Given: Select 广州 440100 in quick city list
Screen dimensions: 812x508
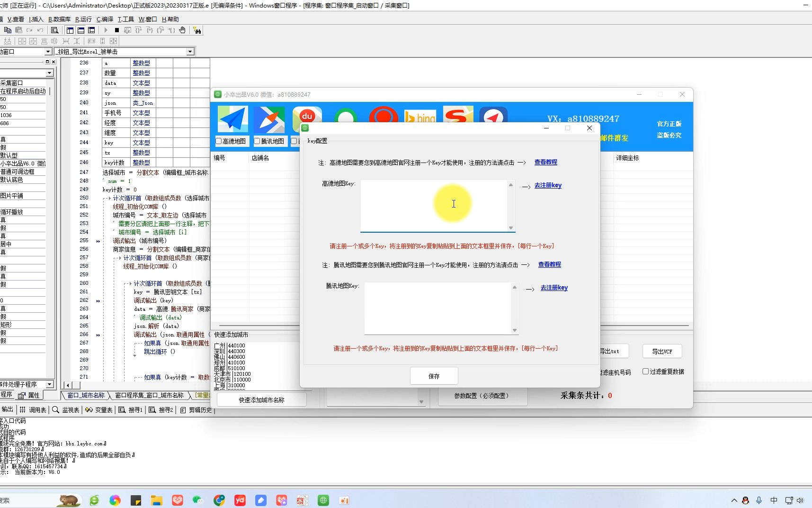Looking at the screenshot, I should pos(230,345).
